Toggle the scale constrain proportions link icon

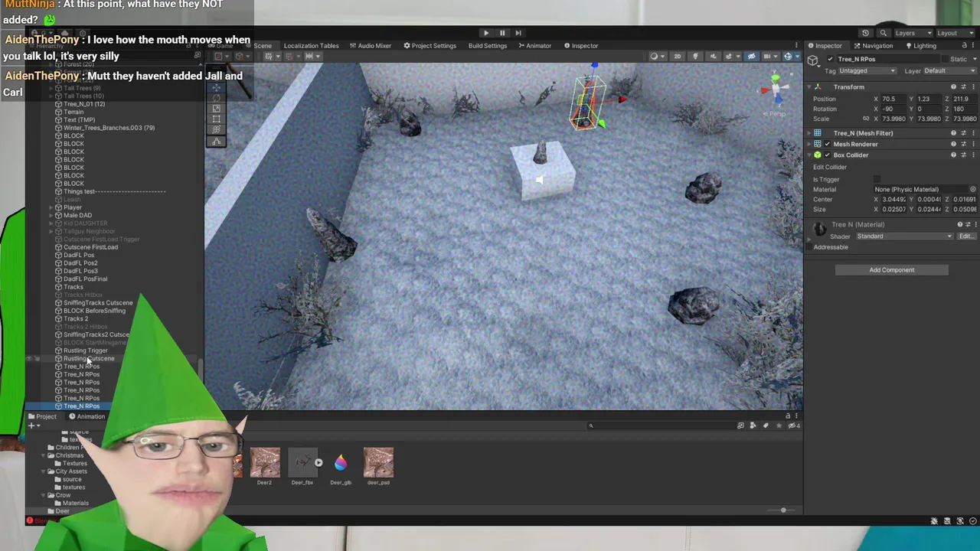pyautogui.click(x=866, y=119)
